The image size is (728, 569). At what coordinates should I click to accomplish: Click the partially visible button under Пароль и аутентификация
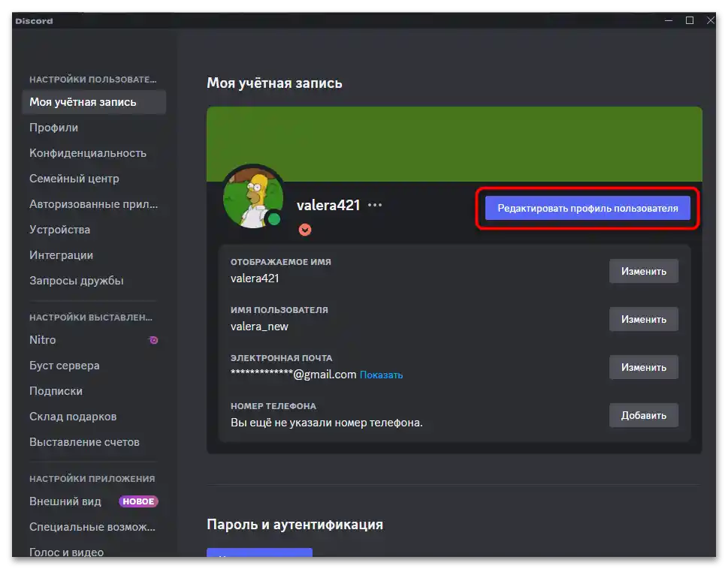(x=259, y=552)
